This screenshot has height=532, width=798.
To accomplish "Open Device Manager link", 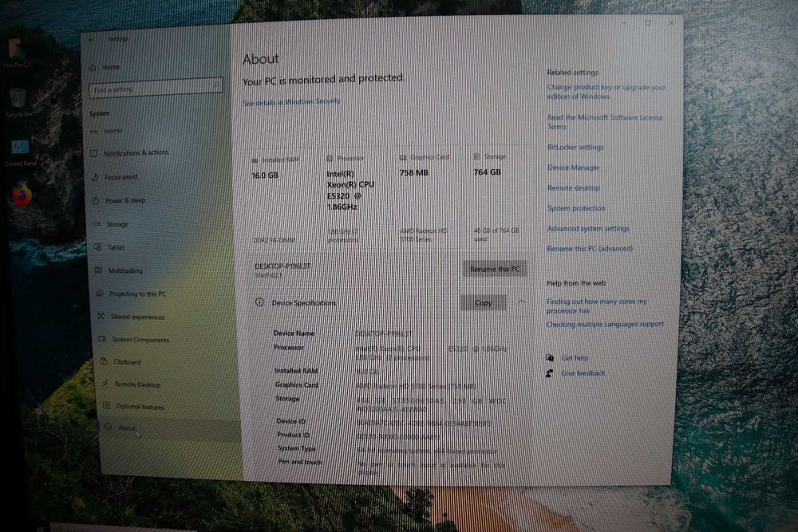I will (x=573, y=167).
